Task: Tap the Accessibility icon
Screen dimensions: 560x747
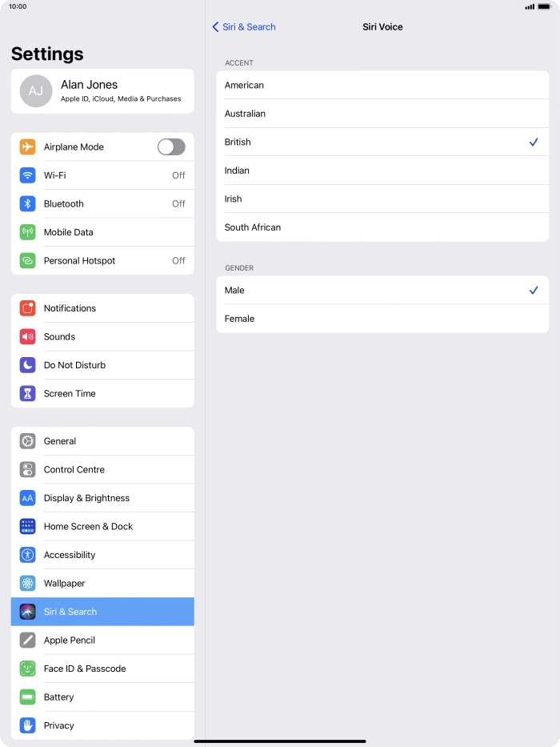Action: point(28,555)
